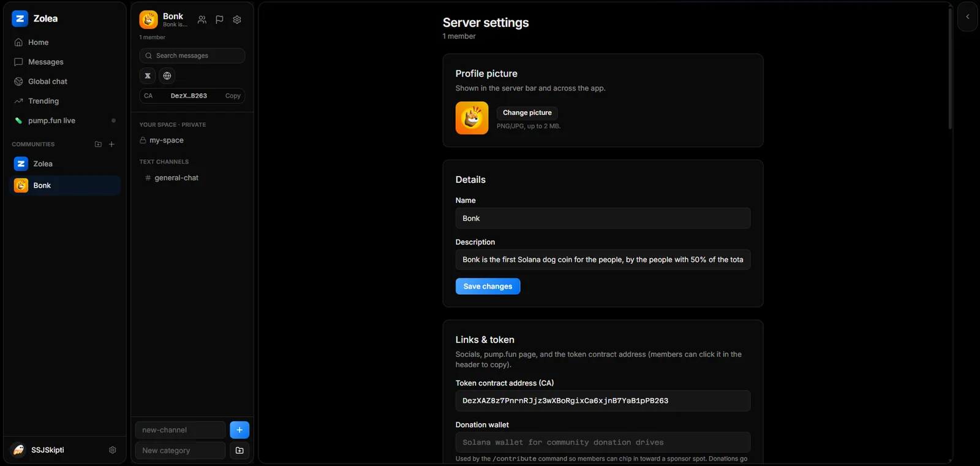This screenshot has height=466, width=980.
Task: Click the 'PNG/JPG, up to 2 MB.' note
Action: tap(529, 126)
